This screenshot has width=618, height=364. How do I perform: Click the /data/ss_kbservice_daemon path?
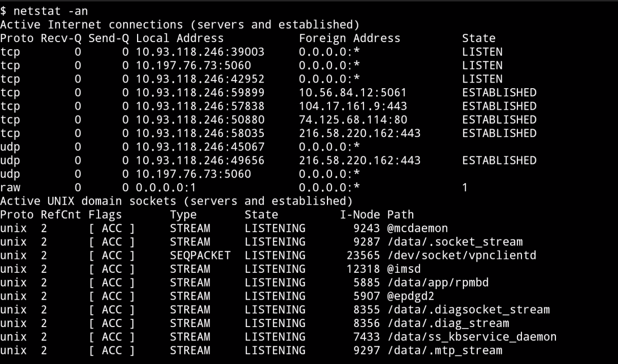(472, 337)
